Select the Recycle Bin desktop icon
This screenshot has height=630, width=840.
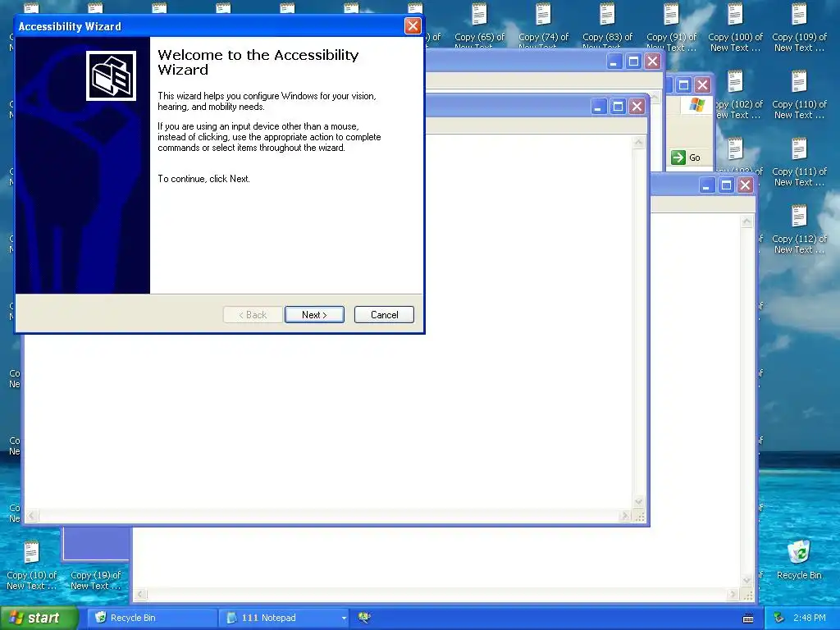click(799, 559)
